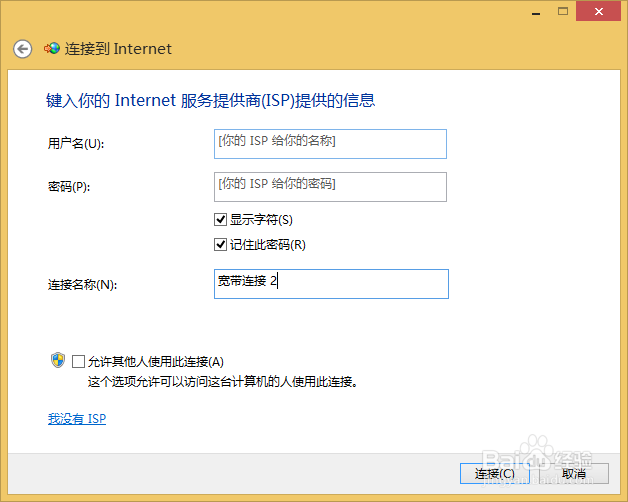Click the 连接名称(N) text box
Screen dimensions: 628x502
coord(331,284)
